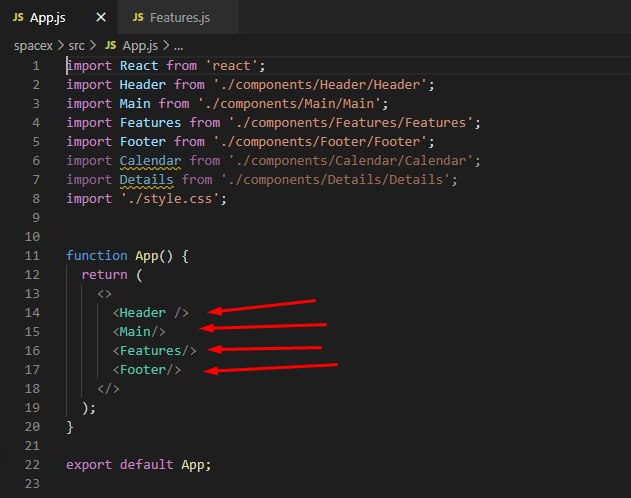Click the 'default' keyword on line 22
Screen dimensions: 631x498
pyautogui.click(x=146, y=465)
